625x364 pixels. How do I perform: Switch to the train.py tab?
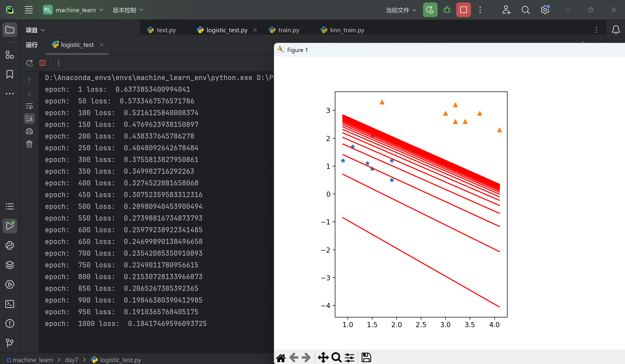click(x=288, y=30)
